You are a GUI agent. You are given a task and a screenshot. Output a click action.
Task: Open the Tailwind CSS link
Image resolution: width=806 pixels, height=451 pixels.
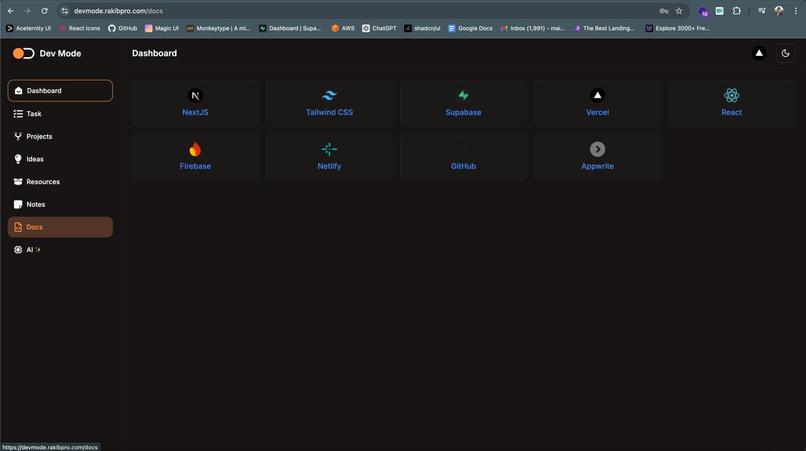(x=329, y=112)
